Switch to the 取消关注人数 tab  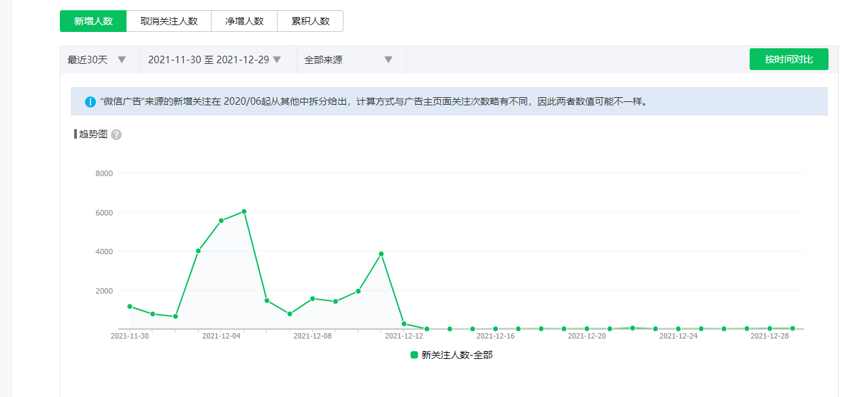click(x=169, y=21)
